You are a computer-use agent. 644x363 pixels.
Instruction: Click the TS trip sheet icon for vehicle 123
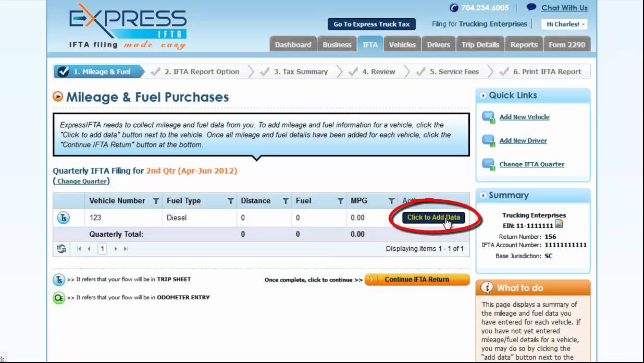tap(63, 218)
